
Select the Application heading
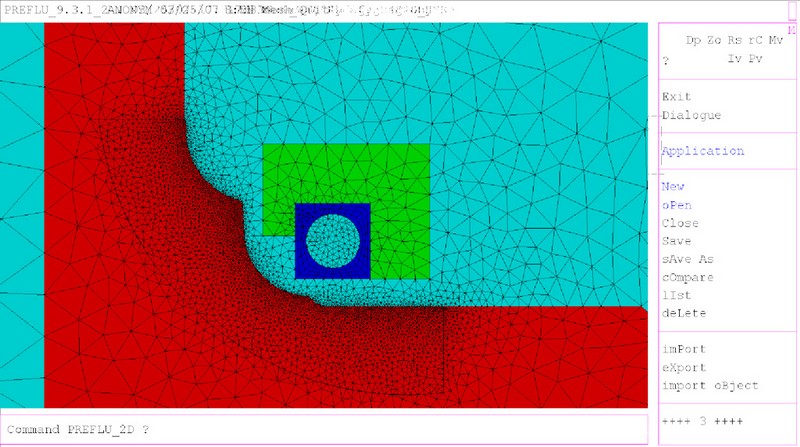click(703, 151)
